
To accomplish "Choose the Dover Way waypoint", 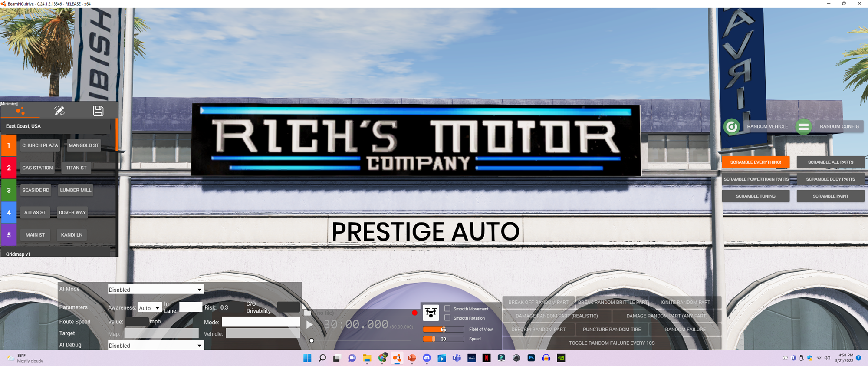I will click(72, 213).
